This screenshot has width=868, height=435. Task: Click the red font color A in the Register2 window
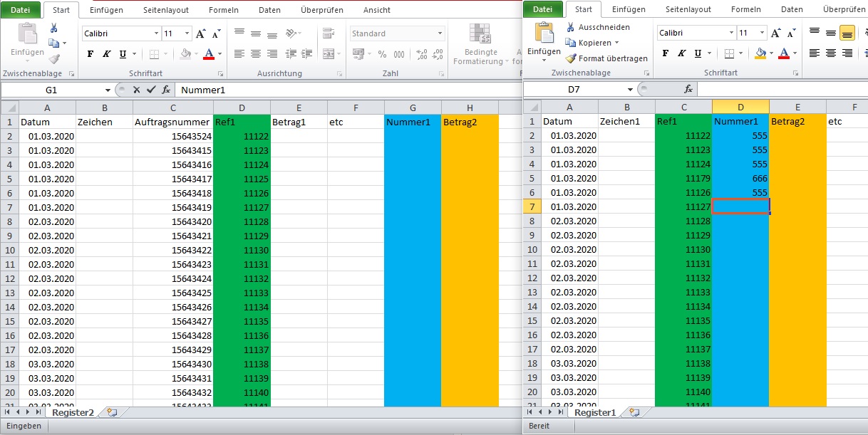[x=209, y=54]
